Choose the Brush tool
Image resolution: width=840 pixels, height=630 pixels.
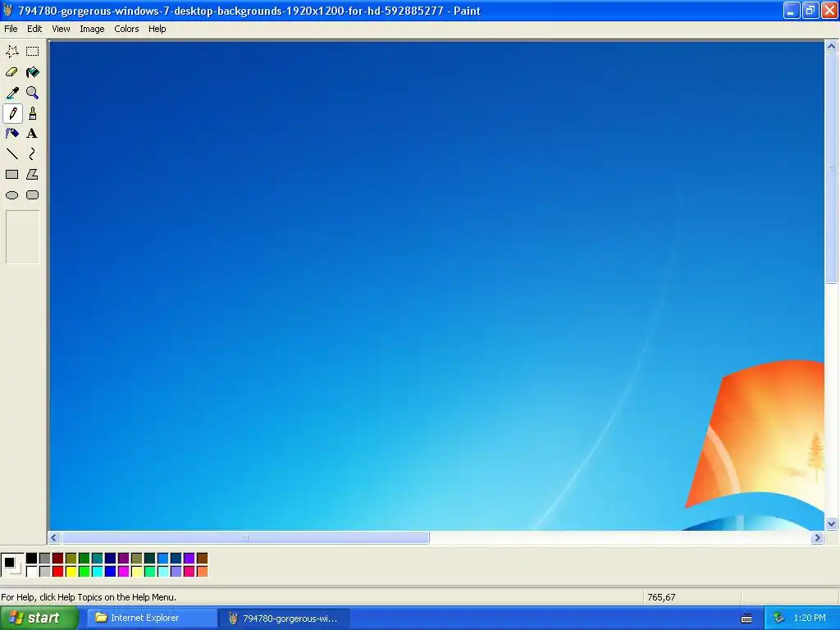click(33, 113)
